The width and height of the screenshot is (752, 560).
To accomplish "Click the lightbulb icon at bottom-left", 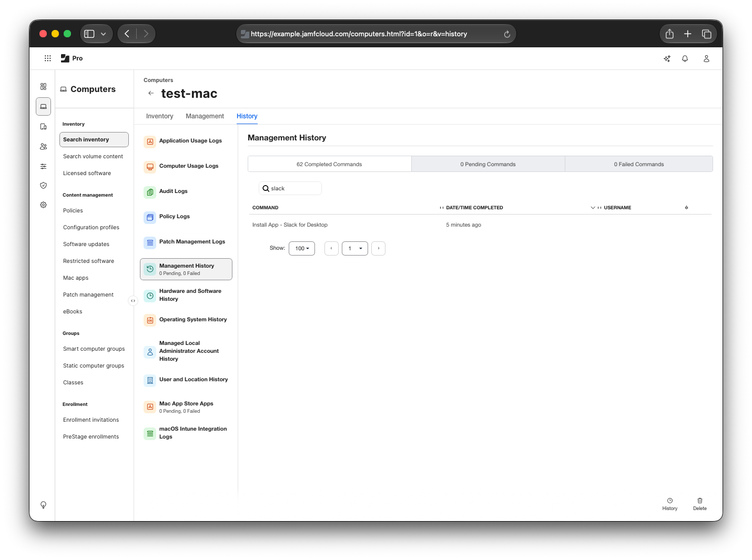I will click(43, 505).
